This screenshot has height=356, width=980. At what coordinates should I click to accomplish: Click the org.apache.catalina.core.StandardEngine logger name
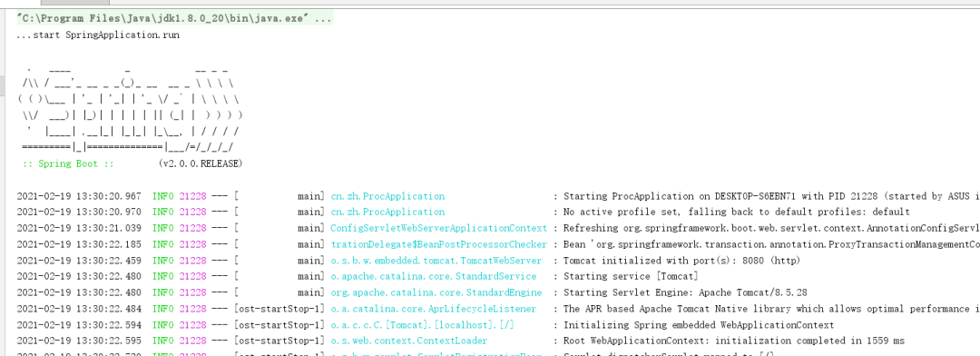click(436, 292)
